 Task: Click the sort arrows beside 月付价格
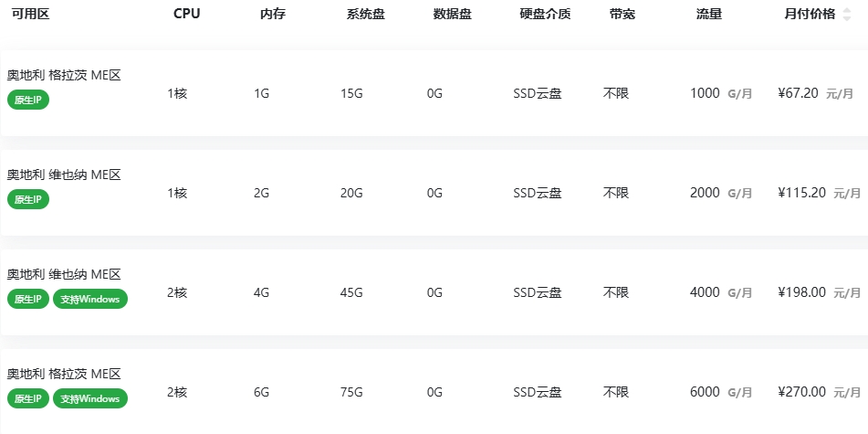click(x=846, y=15)
